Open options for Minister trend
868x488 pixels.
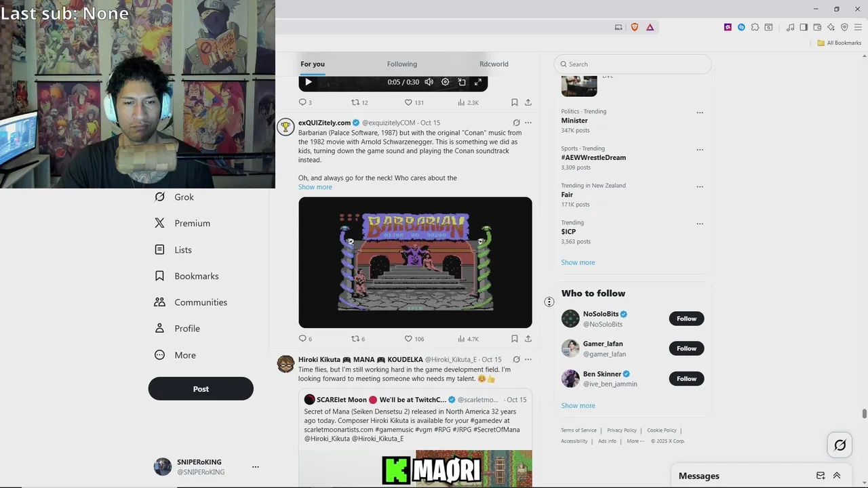[x=700, y=113]
